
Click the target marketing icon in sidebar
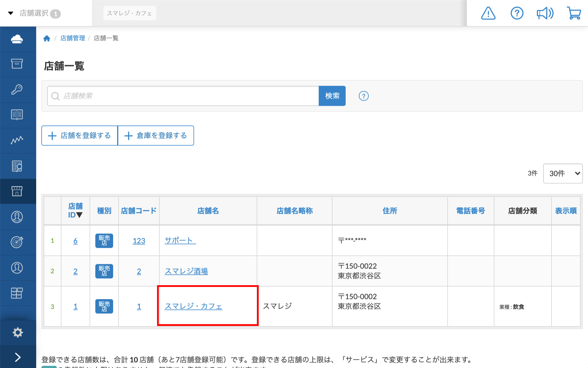coord(17,242)
